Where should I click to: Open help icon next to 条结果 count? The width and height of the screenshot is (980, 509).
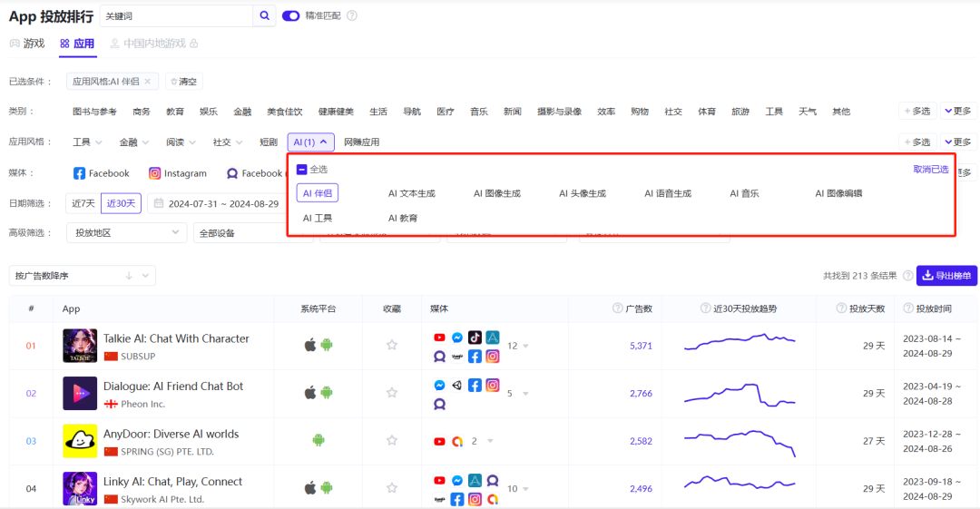(908, 275)
